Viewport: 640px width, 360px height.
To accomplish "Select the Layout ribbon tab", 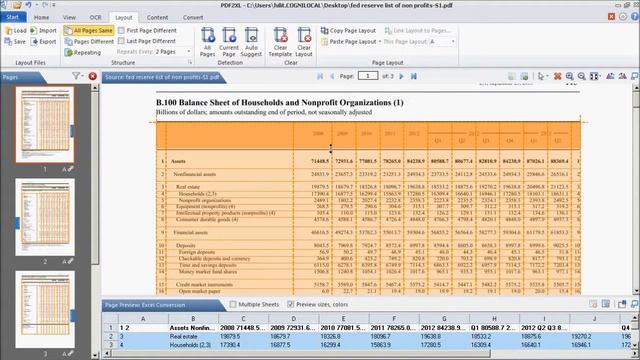I will pyautogui.click(x=123, y=18).
